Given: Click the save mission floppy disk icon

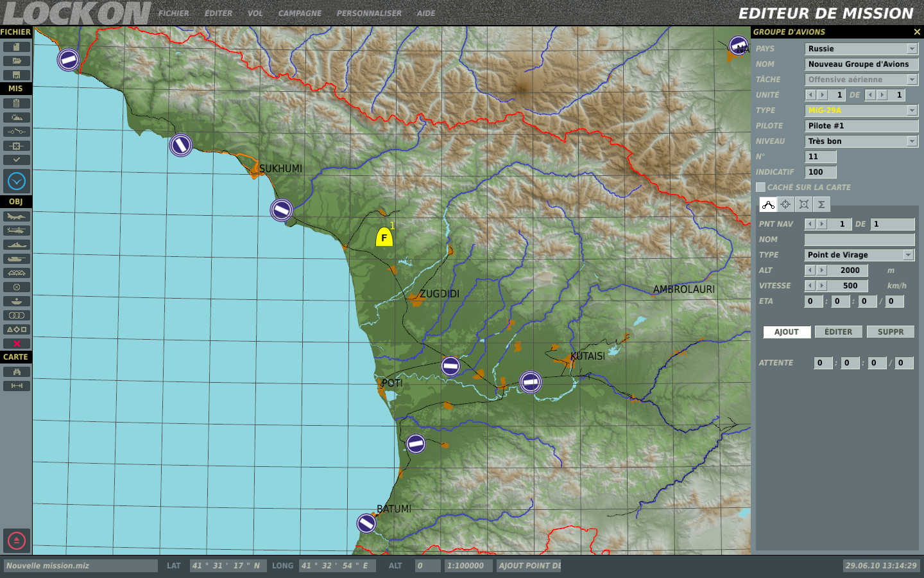Looking at the screenshot, I should pos(17,75).
